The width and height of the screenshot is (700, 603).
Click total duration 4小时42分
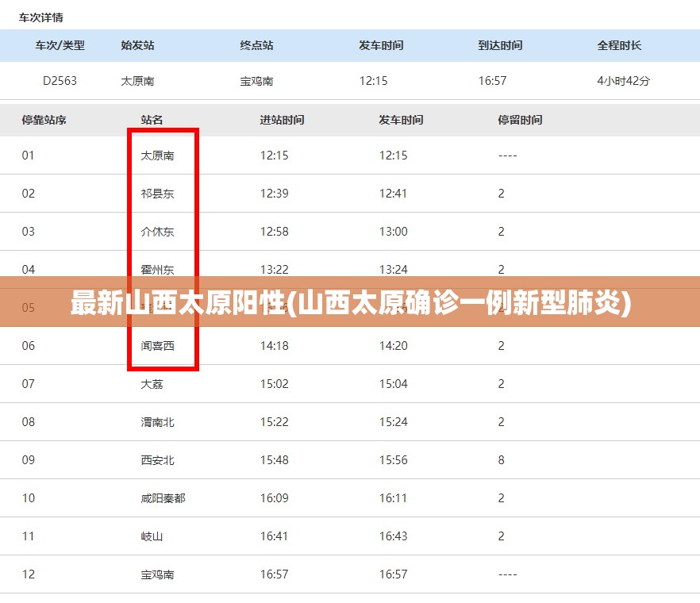point(623,81)
